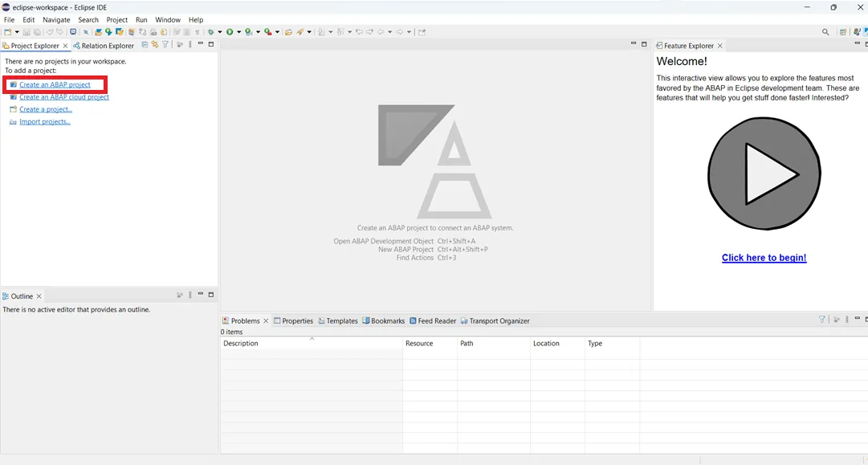The width and height of the screenshot is (868, 465).
Task: Click the Debug bug icon in toolbar
Action: [210, 31]
